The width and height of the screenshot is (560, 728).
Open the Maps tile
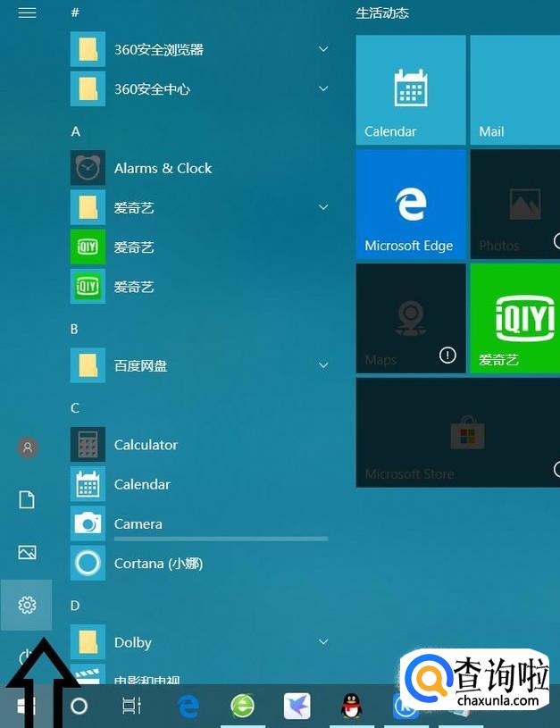(411, 318)
